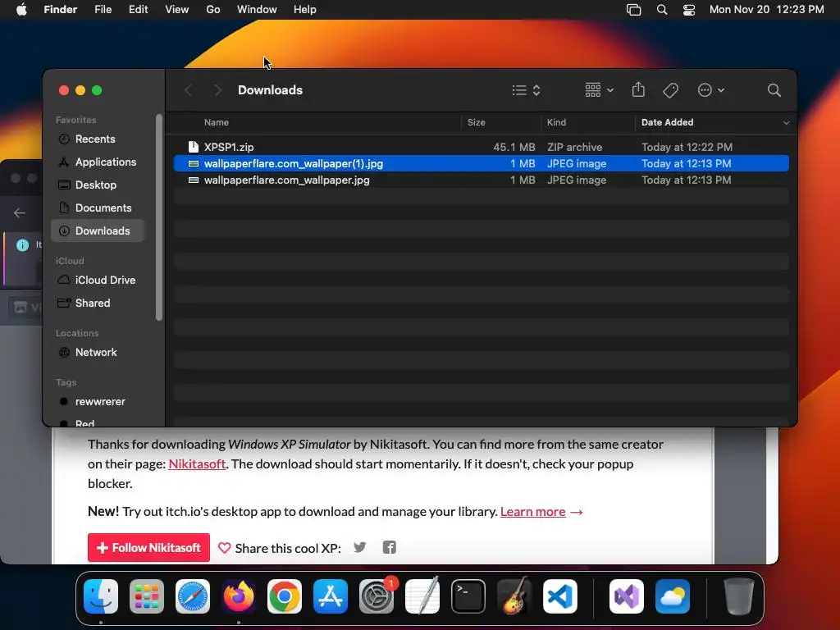This screenshot has height=630, width=840.
Task: Select wallpaperflare.com_wallpaper.jpg file
Action: coord(481,180)
